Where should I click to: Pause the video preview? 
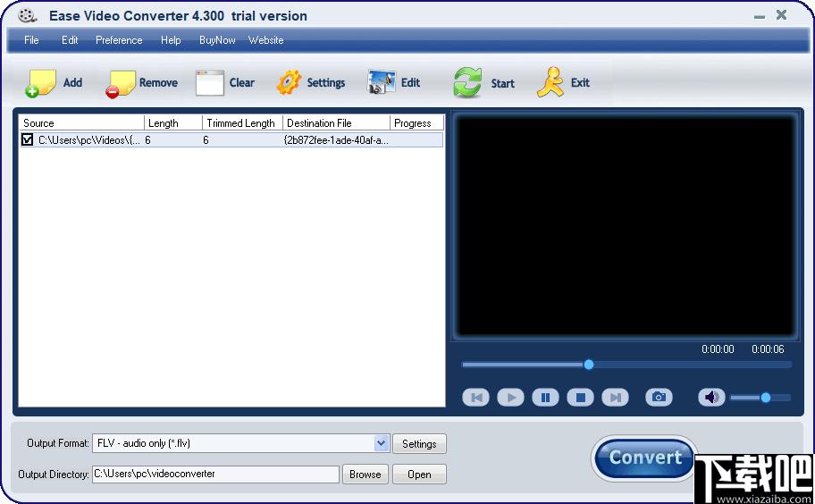pyautogui.click(x=545, y=398)
